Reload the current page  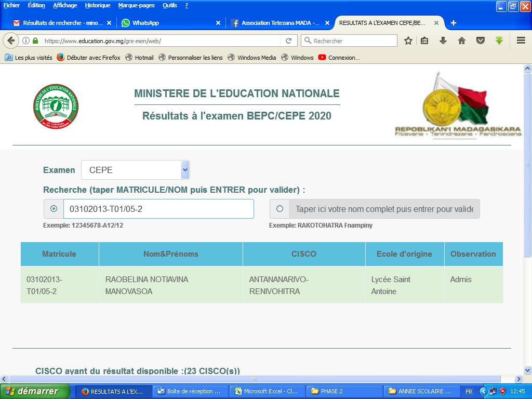pos(289,41)
